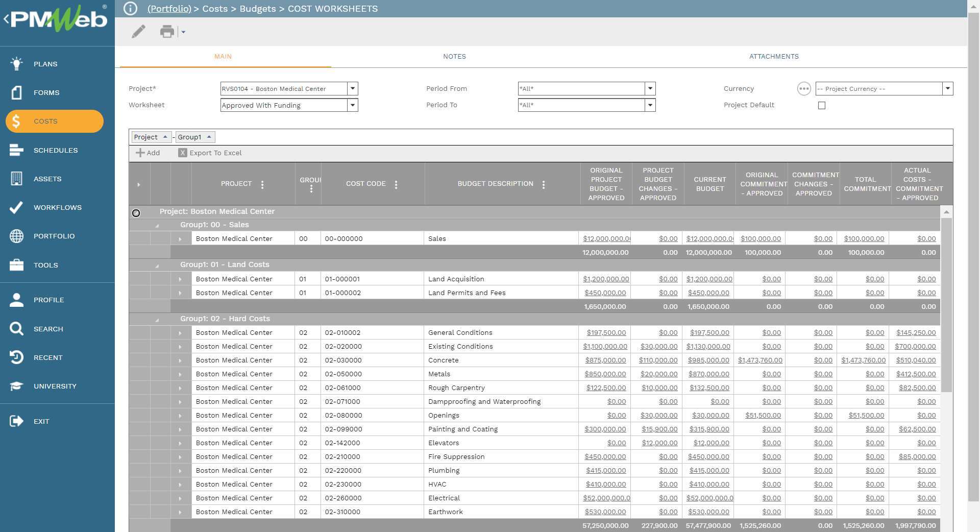This screenshot has width=980, height=532.
Task: Click the printer icon in toolbar
Action: point(167,32)
